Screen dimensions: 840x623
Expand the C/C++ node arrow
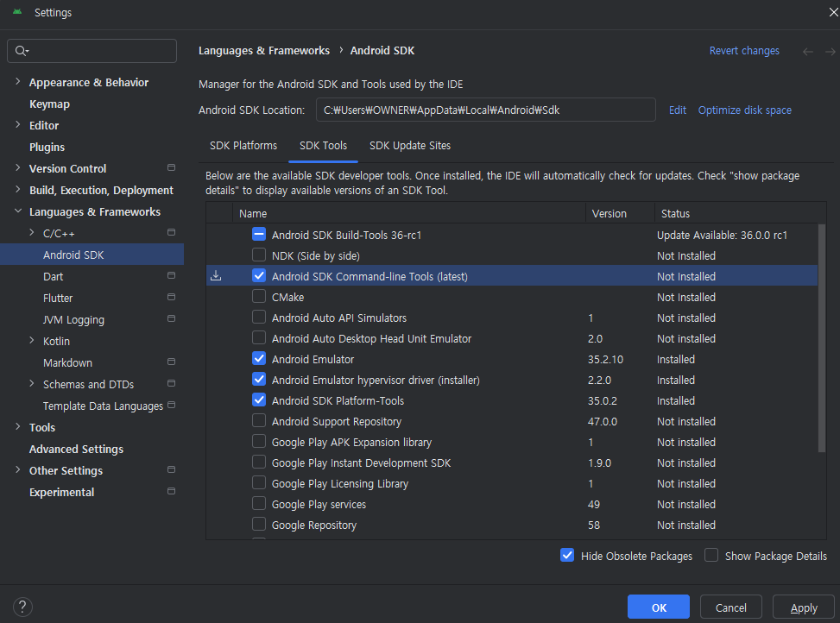(32, 232)
